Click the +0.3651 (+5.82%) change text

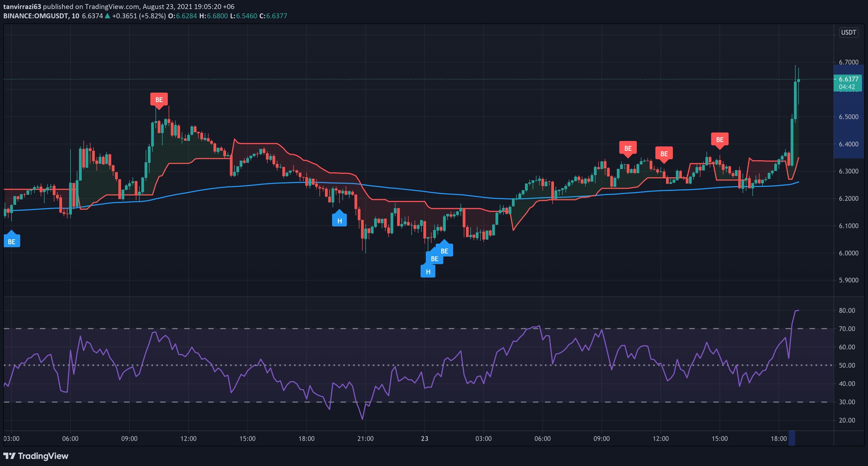coord(139,16)
